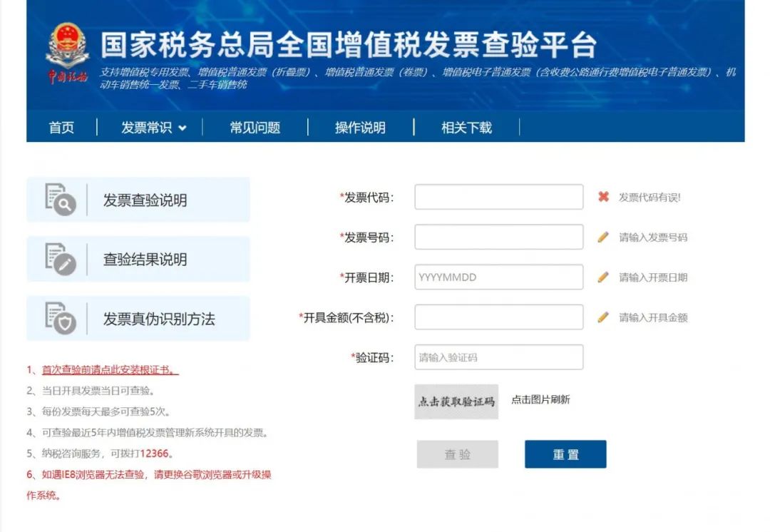Click the 请输入开票日期 hint text
Viewport: 770px width, 532px height.
(x=653, y=277)
